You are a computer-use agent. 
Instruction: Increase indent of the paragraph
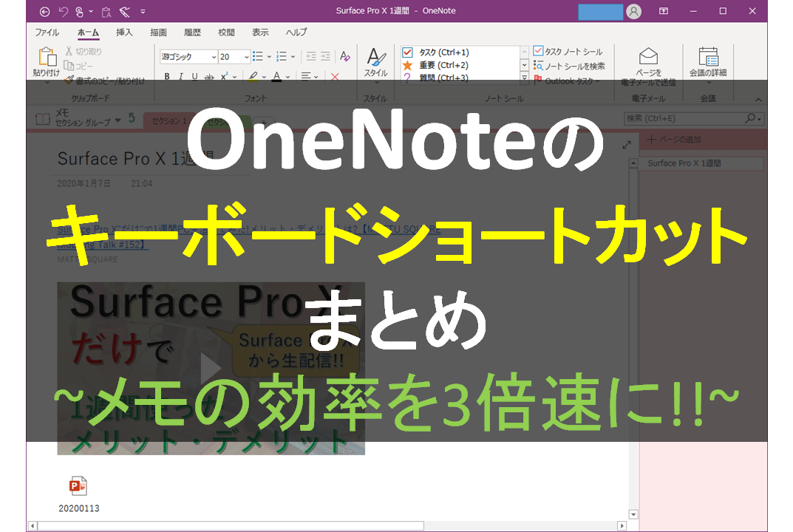(x=325, y=57)
